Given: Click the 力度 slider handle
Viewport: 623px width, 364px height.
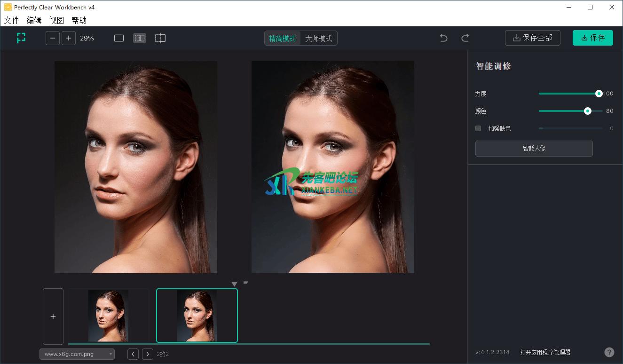Looking at the screenshot, I should tap(599, 94).
